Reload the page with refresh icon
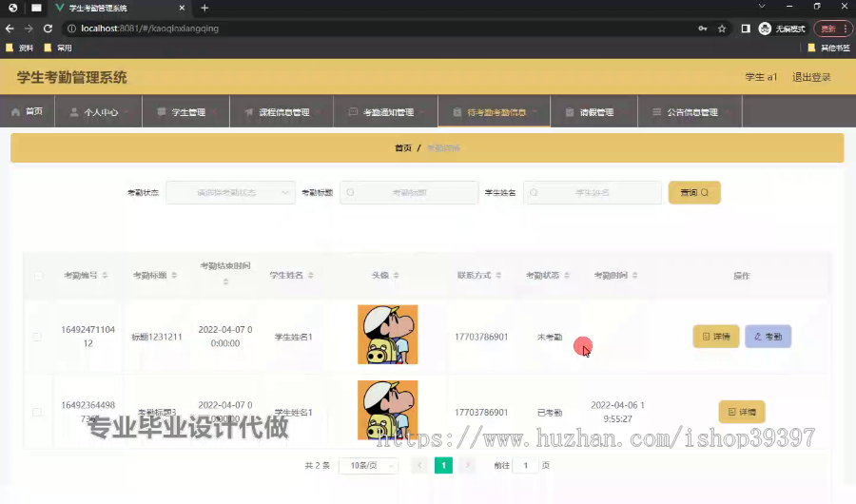The height and width of the screenshot is (504, 856). pos(49,29)
